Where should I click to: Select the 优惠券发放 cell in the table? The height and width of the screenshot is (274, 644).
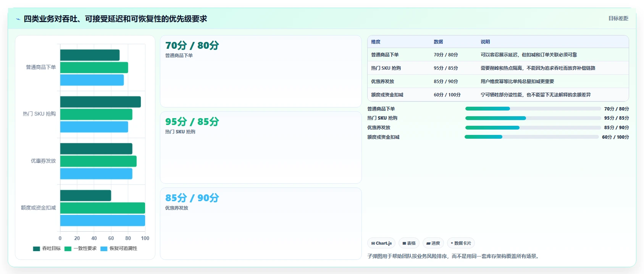pyautogui.click(x=383, y=82)
